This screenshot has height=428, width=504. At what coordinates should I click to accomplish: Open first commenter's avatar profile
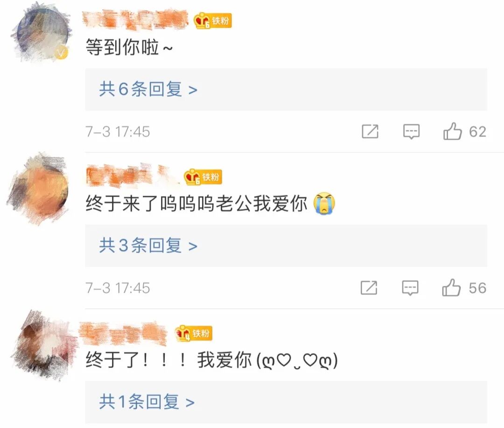tap(42, 33)
